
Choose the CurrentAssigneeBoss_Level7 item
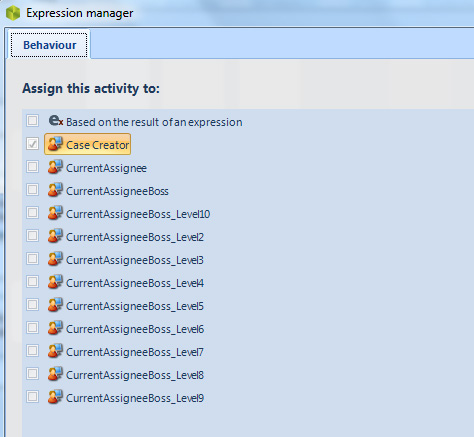click(135, 352)
